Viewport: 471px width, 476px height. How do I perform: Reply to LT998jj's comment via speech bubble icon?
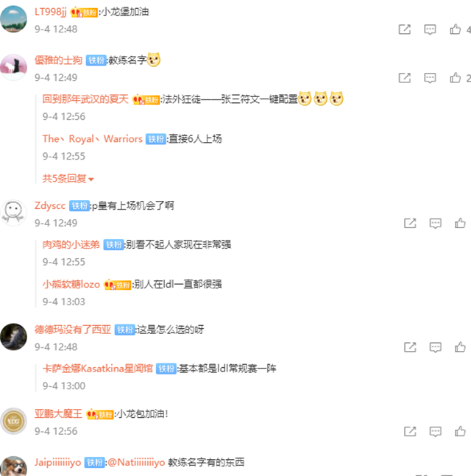coord(430,29)
